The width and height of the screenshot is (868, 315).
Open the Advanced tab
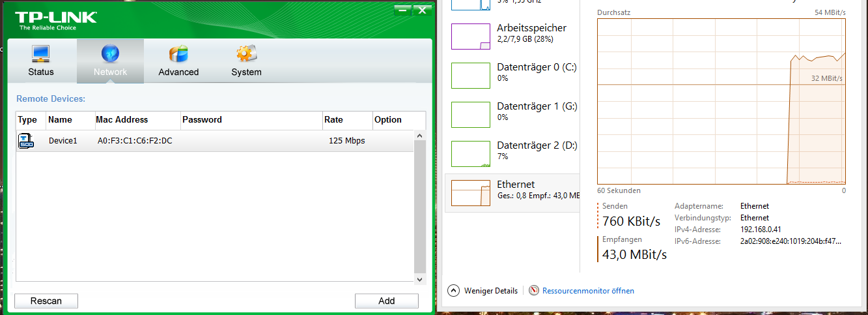coord(178,61)
